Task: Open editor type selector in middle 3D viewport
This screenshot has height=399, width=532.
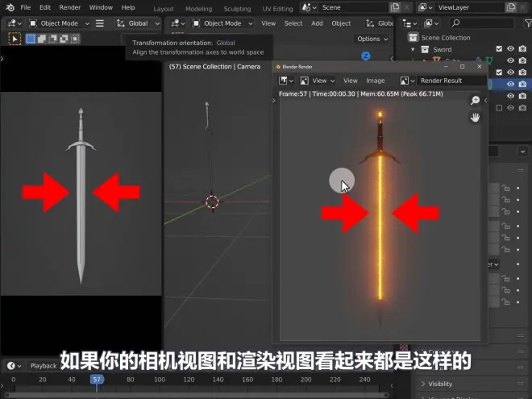Action: point(178,23)
